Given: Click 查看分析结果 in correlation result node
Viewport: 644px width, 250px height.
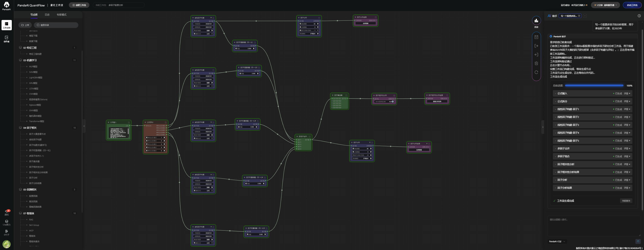Looking at the screenshot, I should click(437, 102).
